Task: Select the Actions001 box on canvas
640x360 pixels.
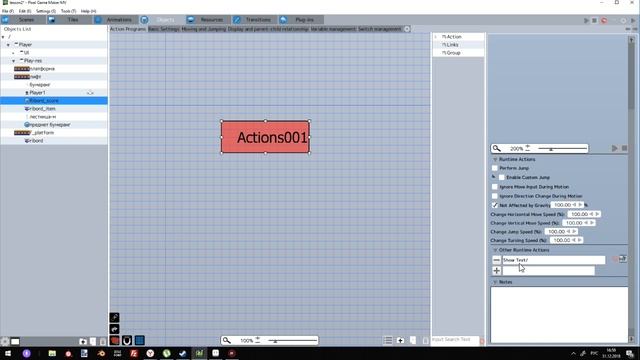Action: [265, 137]
